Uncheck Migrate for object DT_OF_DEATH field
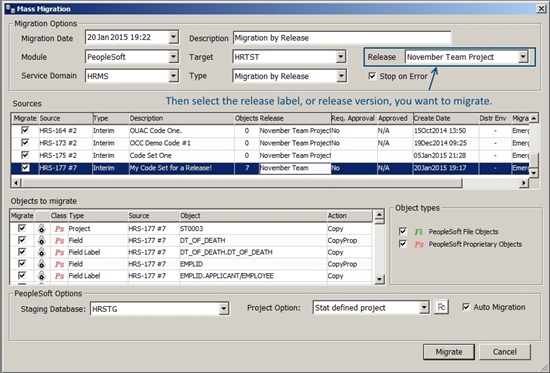550x373 pixels. pos(22,240)
